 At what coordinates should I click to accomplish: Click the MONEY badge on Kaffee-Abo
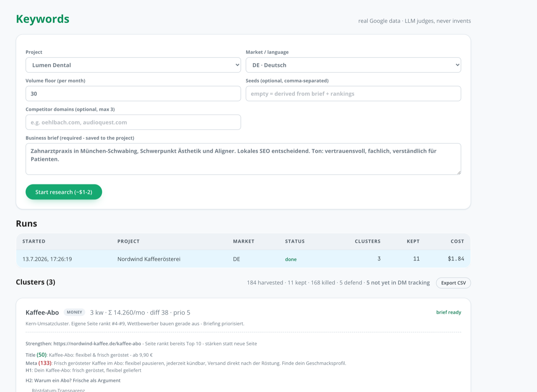click(74, 312)
